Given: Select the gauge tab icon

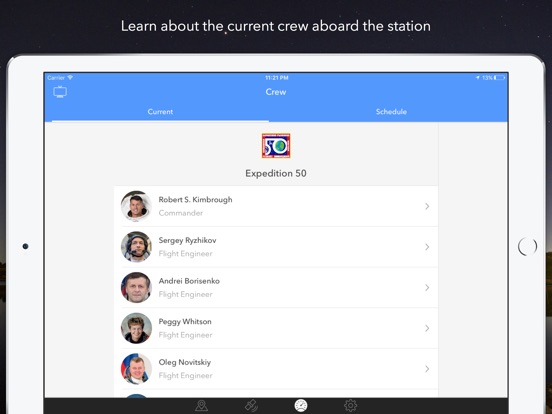Looking at the screenshot, I should pos(301,406).
